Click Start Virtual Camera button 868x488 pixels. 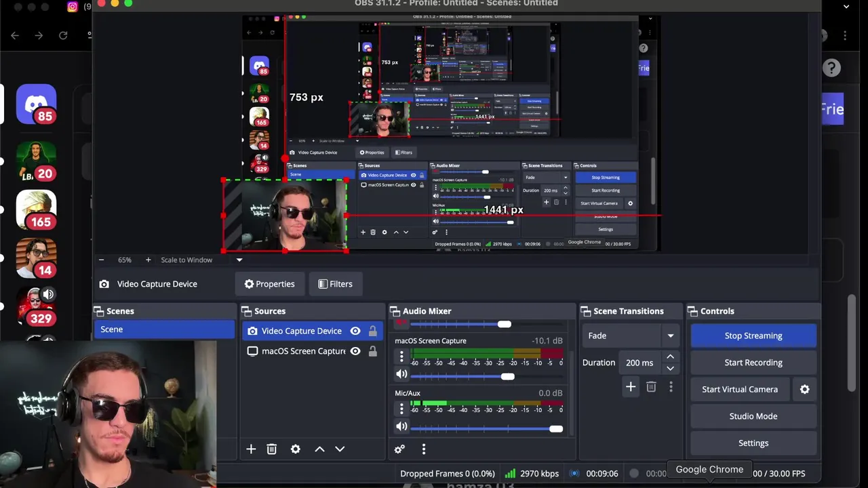(x=740, y=389)
